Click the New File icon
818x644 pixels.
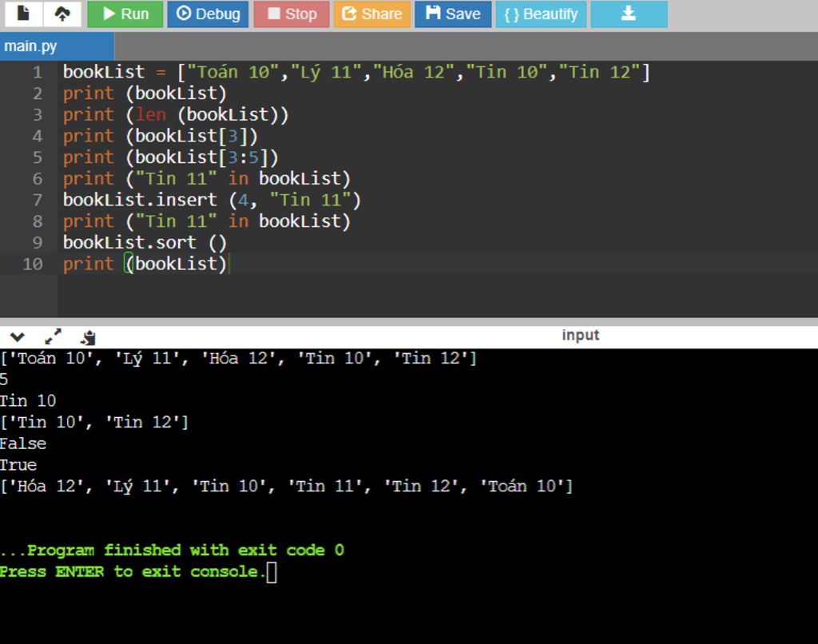point(23,13)
